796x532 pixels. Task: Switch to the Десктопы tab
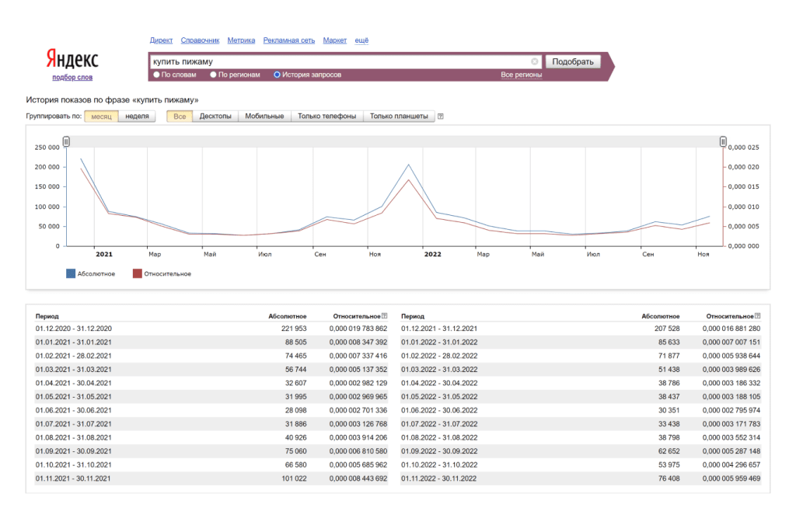tap(215, 116)
